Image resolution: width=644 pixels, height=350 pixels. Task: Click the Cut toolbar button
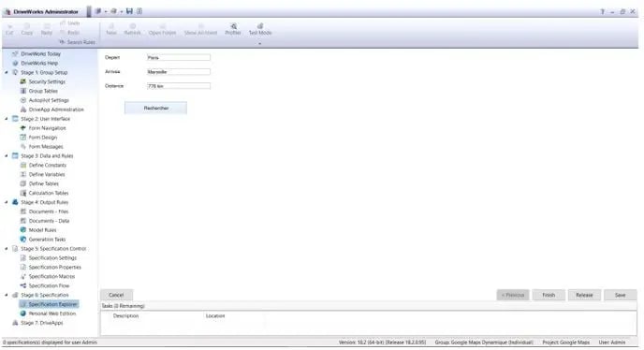tap(9, 29)
